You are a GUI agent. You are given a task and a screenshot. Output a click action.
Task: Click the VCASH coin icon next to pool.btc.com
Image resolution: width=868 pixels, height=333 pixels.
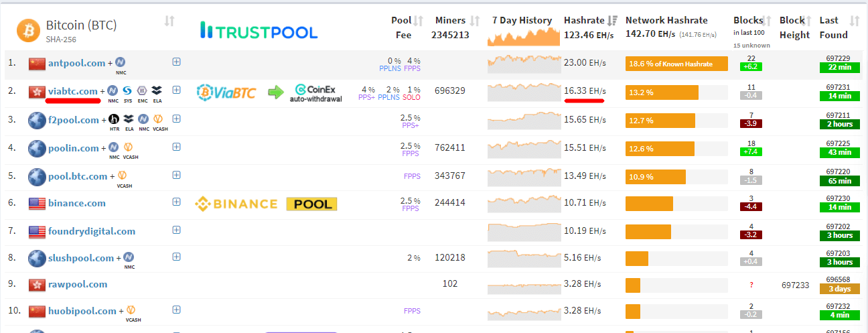[x=122, y=176]
